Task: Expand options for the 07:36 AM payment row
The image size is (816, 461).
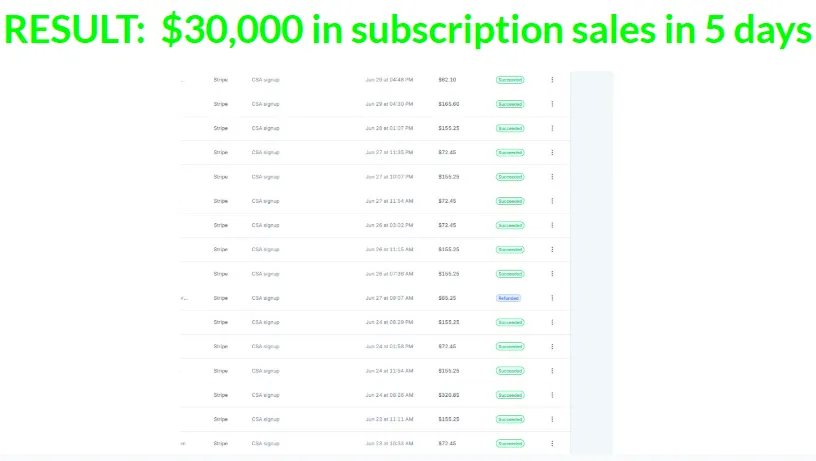Action: coord(552,274)
